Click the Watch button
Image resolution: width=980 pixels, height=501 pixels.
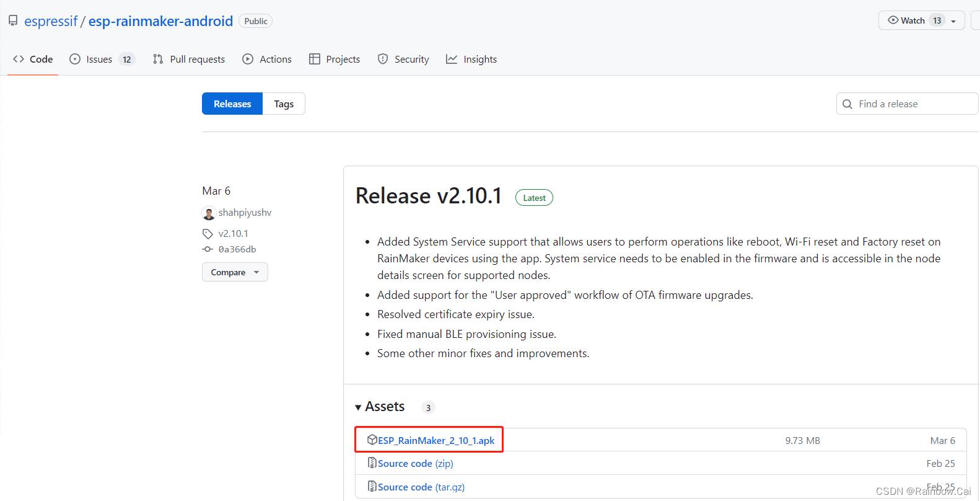(921, 20)
